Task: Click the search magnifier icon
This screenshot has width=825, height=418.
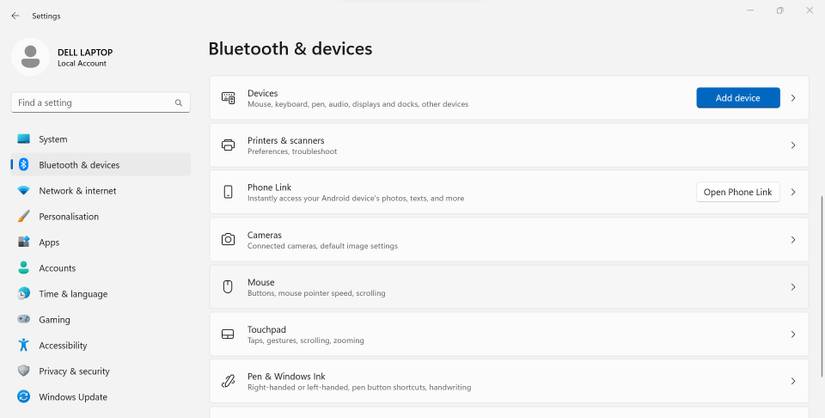Action: click(x=179, y=103)
